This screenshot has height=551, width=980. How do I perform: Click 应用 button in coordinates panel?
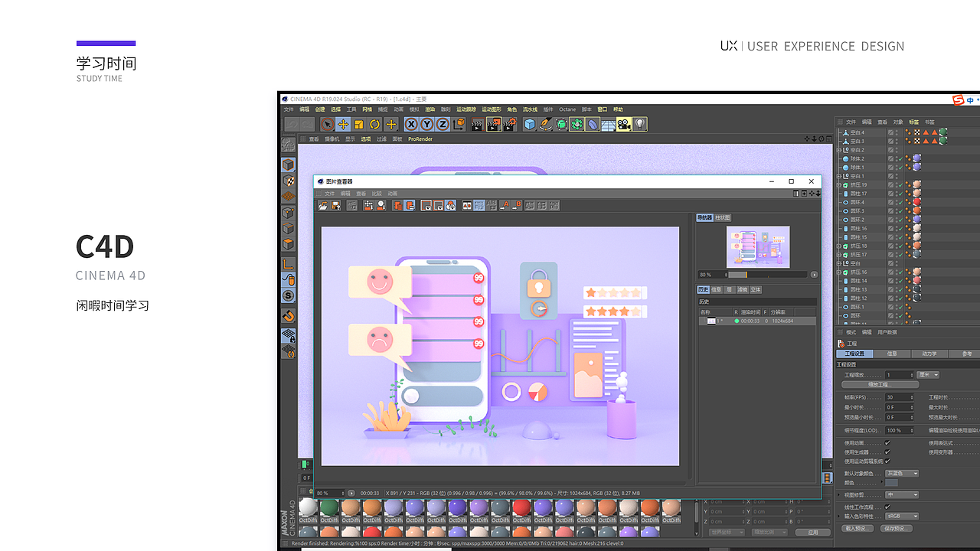812,532
